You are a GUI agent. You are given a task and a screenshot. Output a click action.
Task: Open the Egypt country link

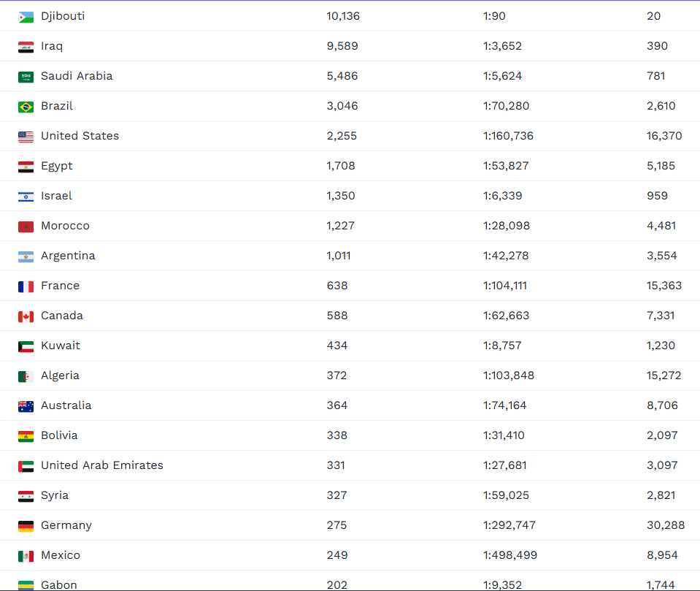(57, 166)
